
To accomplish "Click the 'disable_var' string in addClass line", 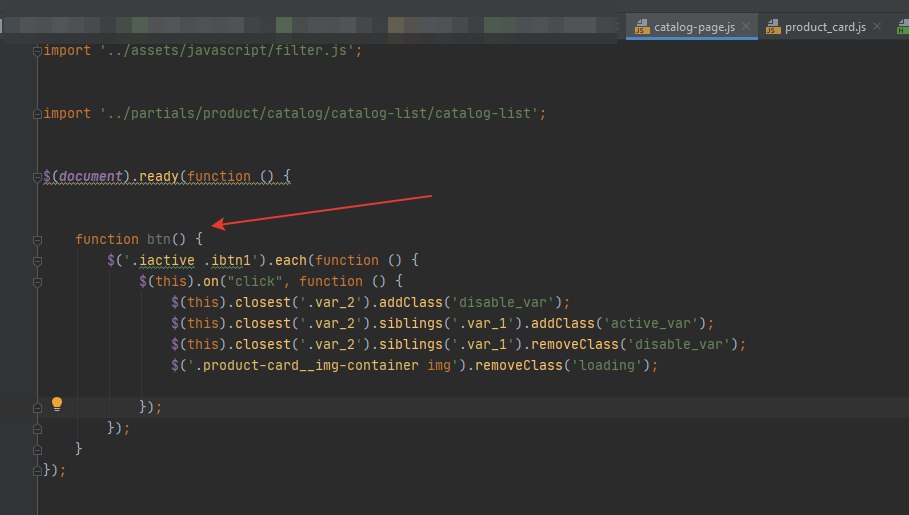I will [x=503, y=302].
